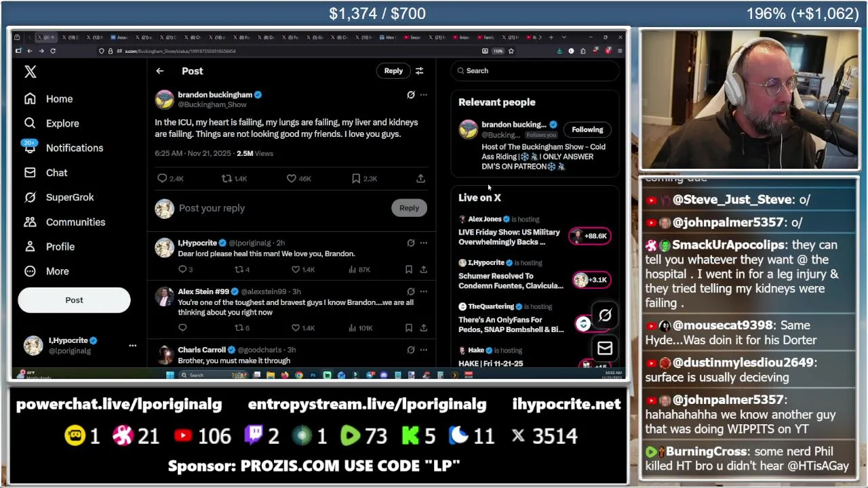The width and height of the screenshot is (868, 488).
Task: Click the floating Grok button
Action: point(605,315)
